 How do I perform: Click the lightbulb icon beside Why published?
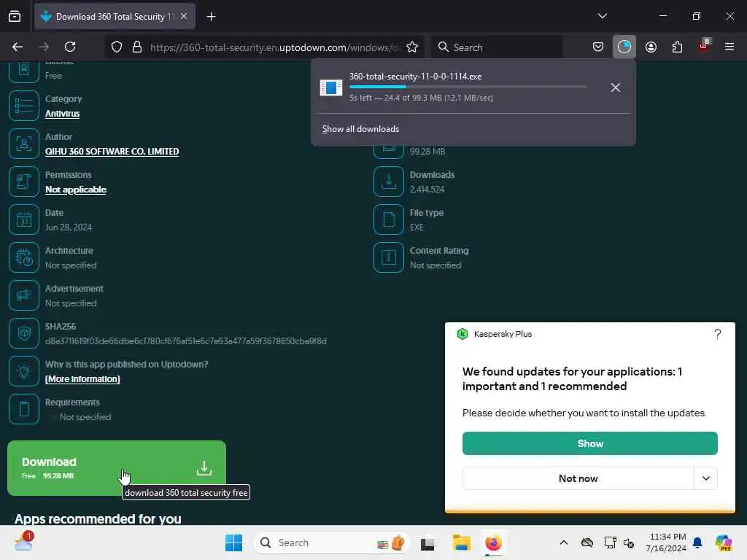(x=24, y=371)
